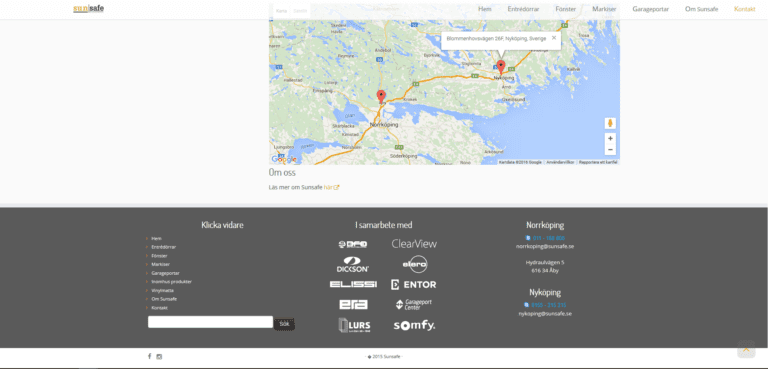This screenshot has width=768, height=369.
Task: Click footer link Om Sunsafe
Action: (x=164, y=299)
